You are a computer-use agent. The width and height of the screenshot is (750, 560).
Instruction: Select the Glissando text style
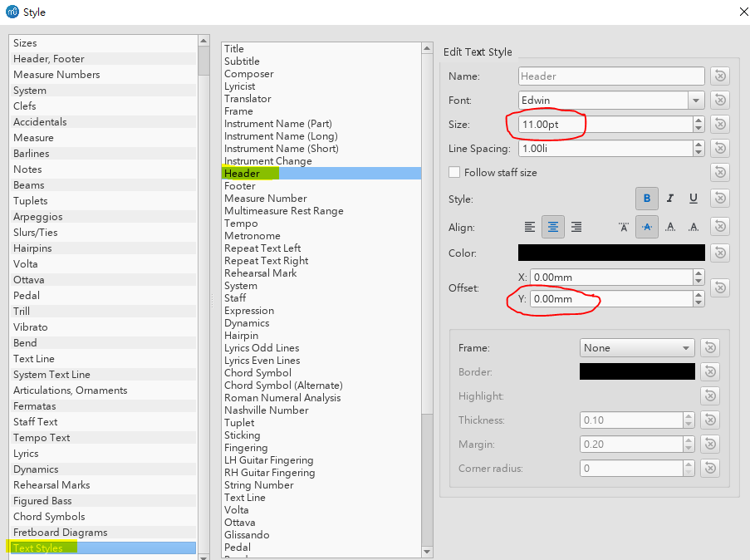pos(321,534)
